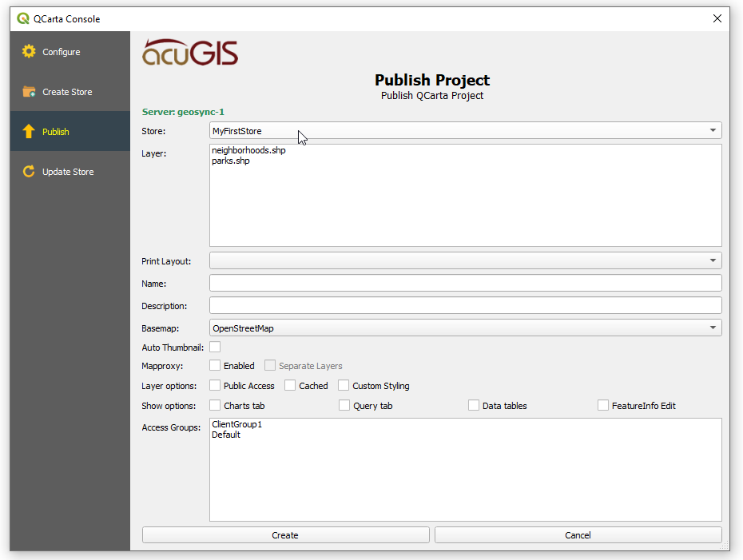
Task: Toggle the Auto Thumbnail checkbox
Action: tap(215, 347)
